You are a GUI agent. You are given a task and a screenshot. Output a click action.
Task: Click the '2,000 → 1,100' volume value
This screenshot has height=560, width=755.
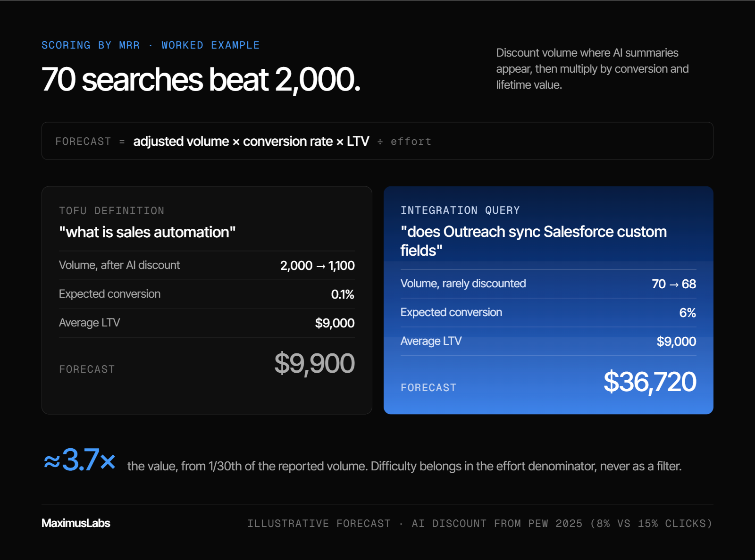(317, 266)
